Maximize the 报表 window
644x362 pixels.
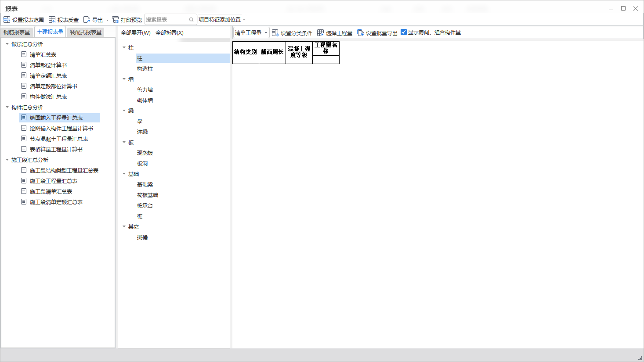(x=623, y=8)
